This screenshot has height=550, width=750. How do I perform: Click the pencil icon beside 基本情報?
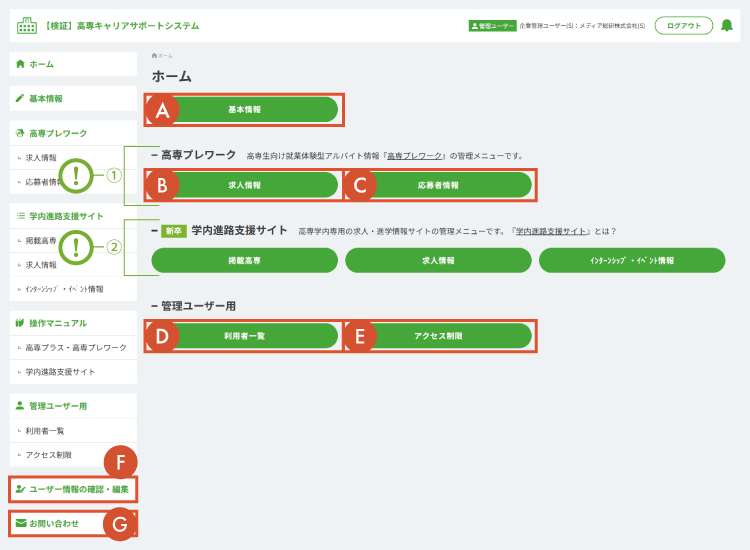click(20, 99)
